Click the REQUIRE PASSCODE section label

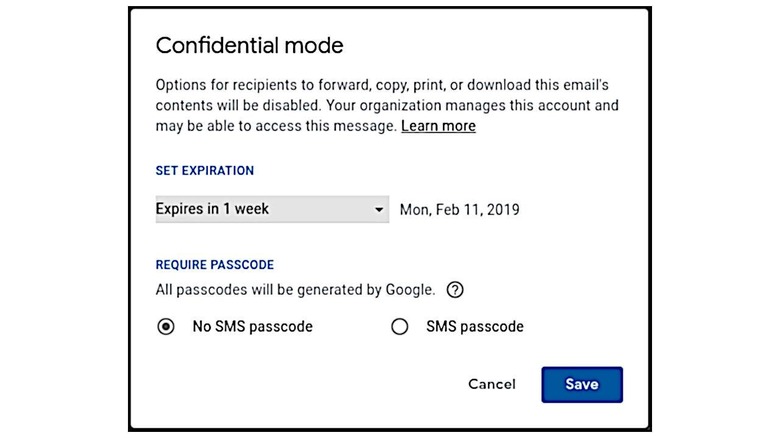pos(215,265)
